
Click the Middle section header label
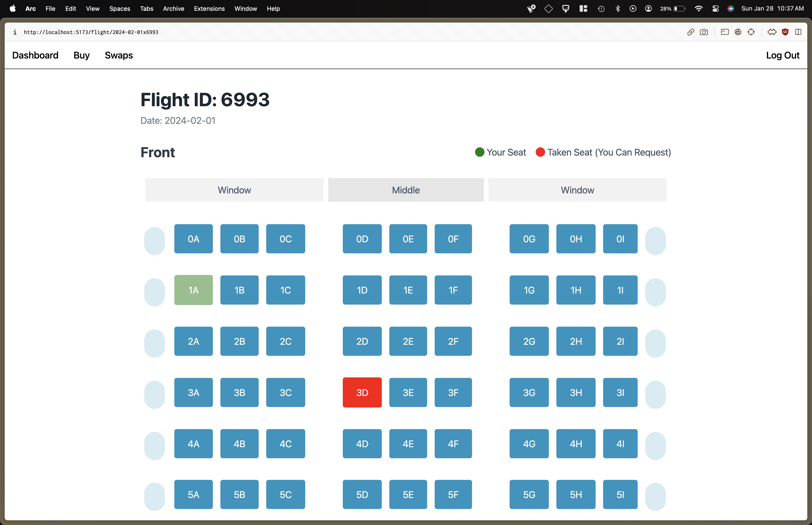406,190
